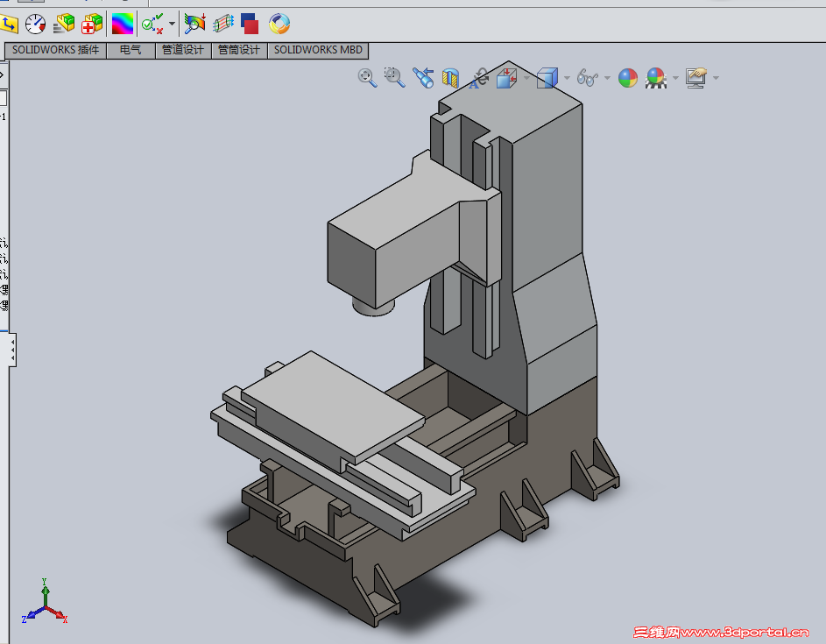826x644 pixels.
Task: Expand the Hide/Show Items dropdown arrow
Action: (607, 78)
